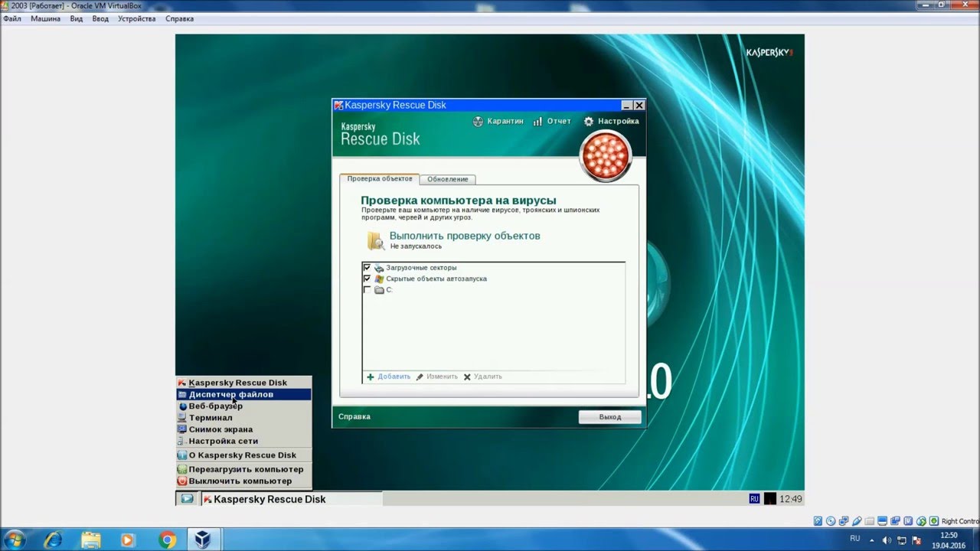
Task: Choose Снимок экрана in the start menu
Action: pos(243,429)
